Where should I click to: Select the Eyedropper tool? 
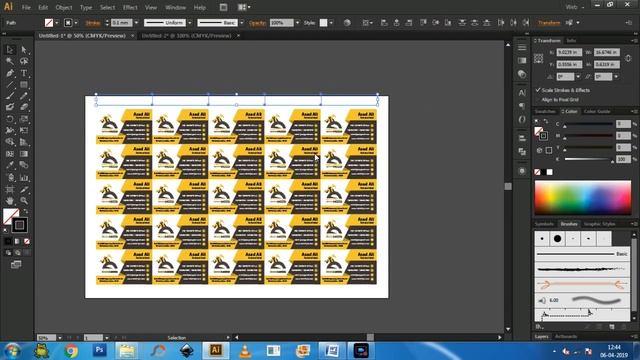point(10,165)
